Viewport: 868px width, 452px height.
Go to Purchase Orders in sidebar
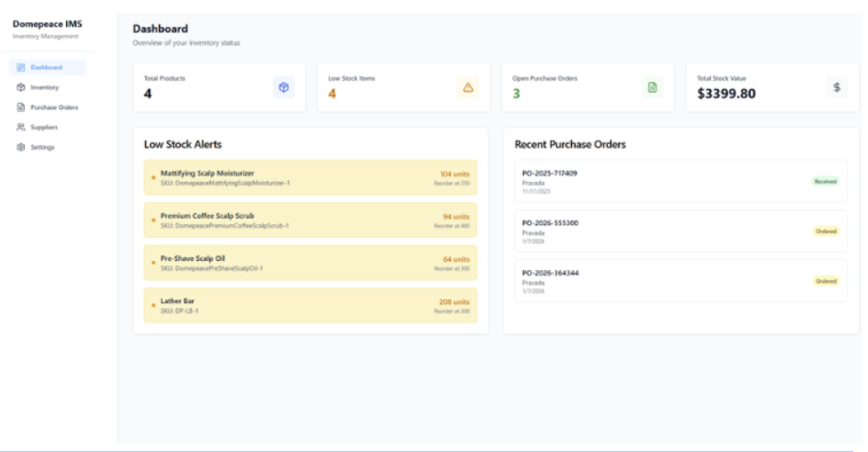click(x=53, y=107)
